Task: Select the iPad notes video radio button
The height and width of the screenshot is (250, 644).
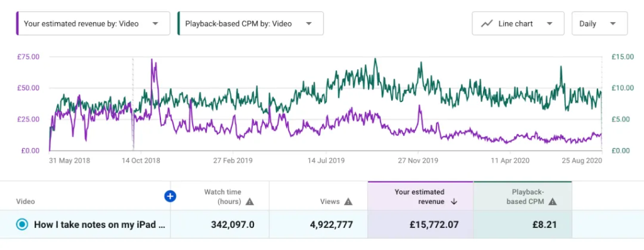Action: [x=22, y=225]
